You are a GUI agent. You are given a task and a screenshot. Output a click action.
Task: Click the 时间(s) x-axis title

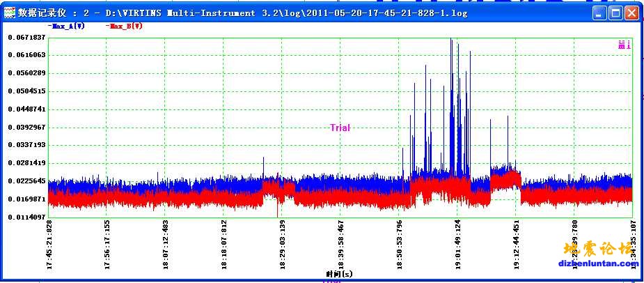coord(339,274)
